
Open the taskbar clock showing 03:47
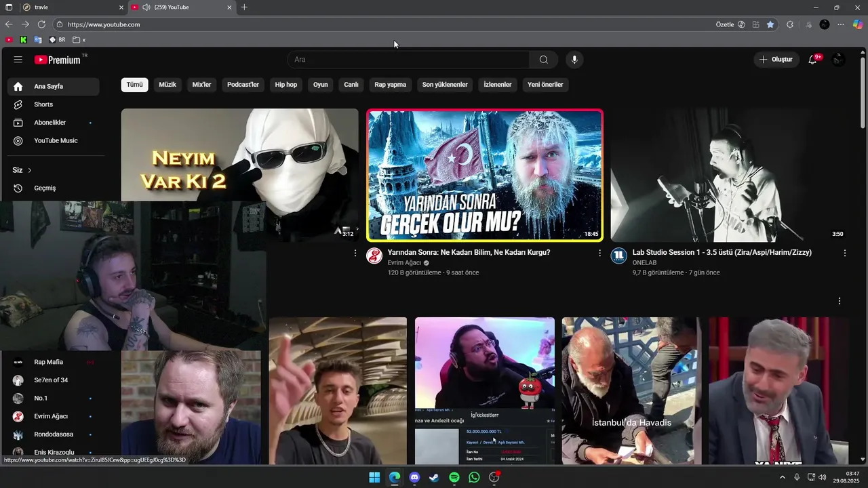[848, 477]
